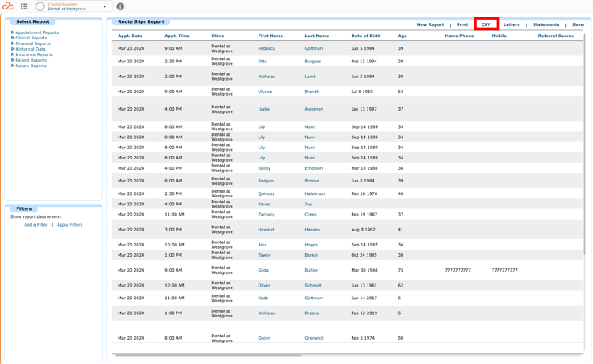Save the report

pyautogui.click(x=577, y=24)
